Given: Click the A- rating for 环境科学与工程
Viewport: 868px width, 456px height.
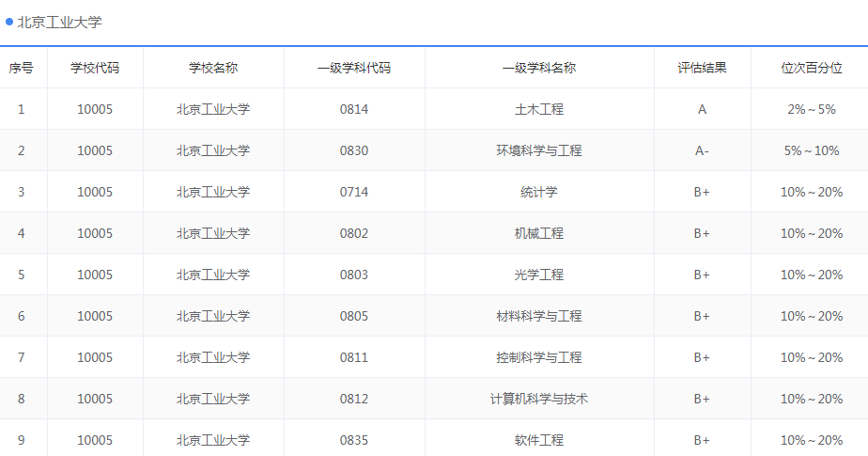Looking at the screenshot, I should point(702,150).
